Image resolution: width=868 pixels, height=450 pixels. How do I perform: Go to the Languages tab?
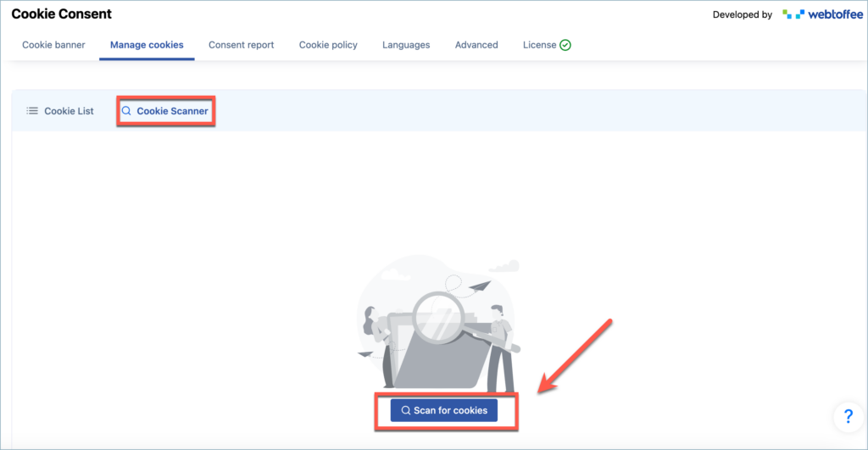pos(406,45)
